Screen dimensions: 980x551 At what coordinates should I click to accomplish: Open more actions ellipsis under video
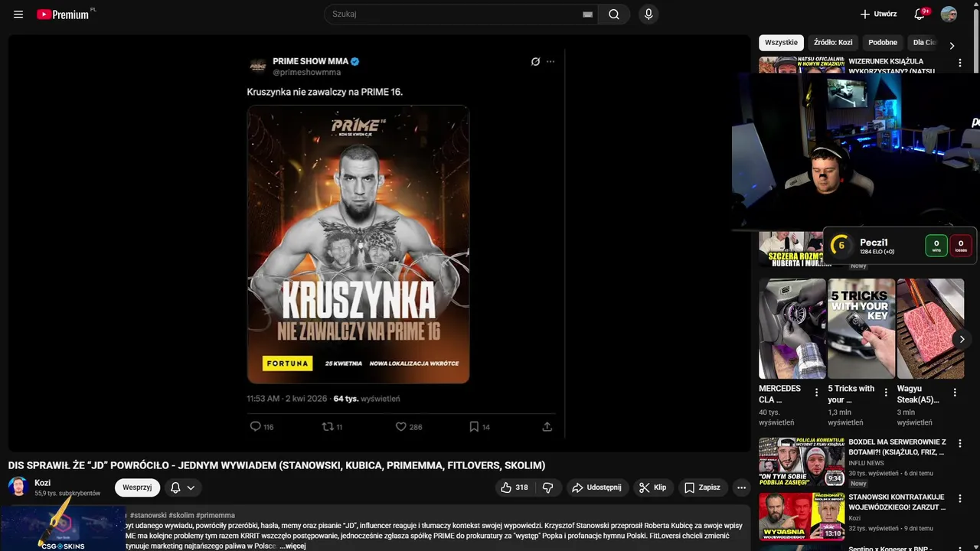click(741, 487)
